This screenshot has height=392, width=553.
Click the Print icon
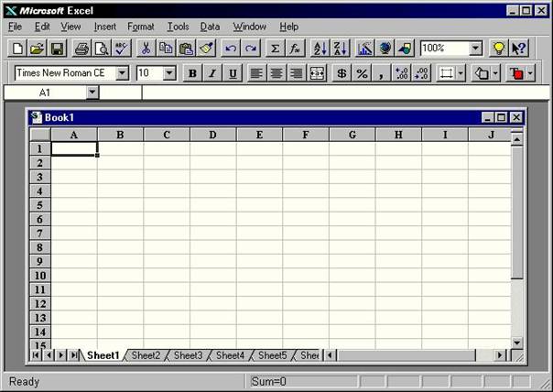pyautogui.click(x=81, y=49)
